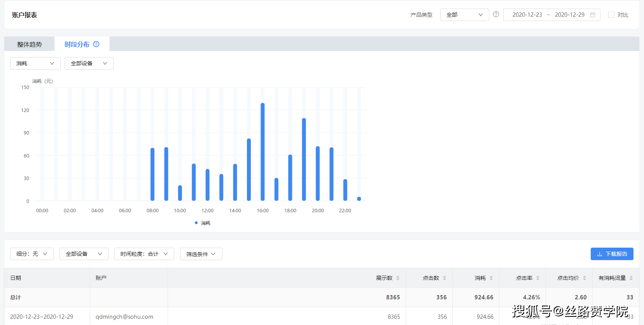Sort by 有消耗词量 column arrows

(631, 278)
